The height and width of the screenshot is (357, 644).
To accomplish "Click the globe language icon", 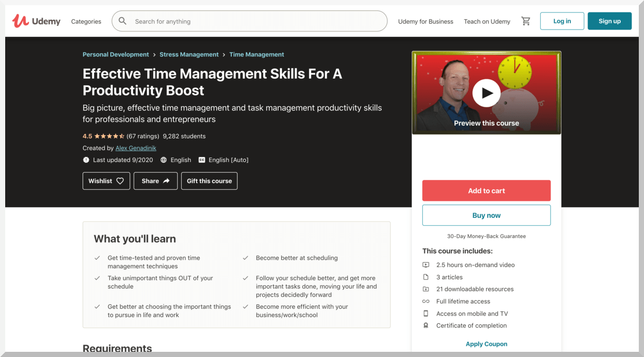I will coord(164,160).
